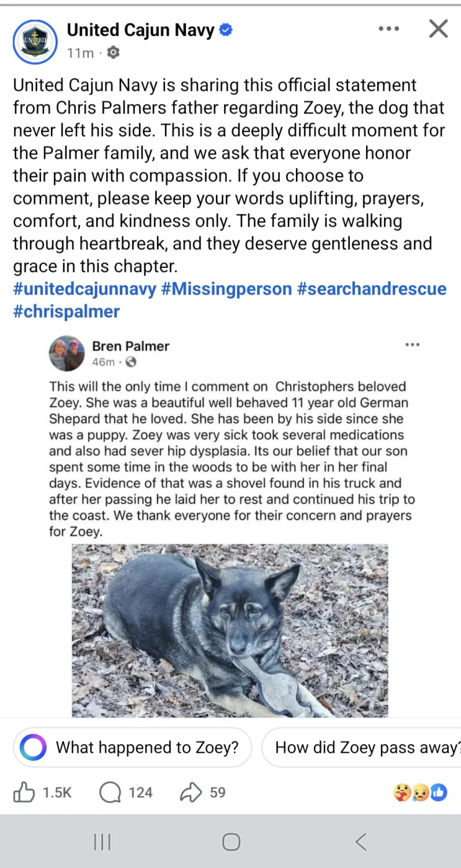Tap the Meta AI circle icon
The width and height of the screenshot is (461, 868).
point(33,747)
